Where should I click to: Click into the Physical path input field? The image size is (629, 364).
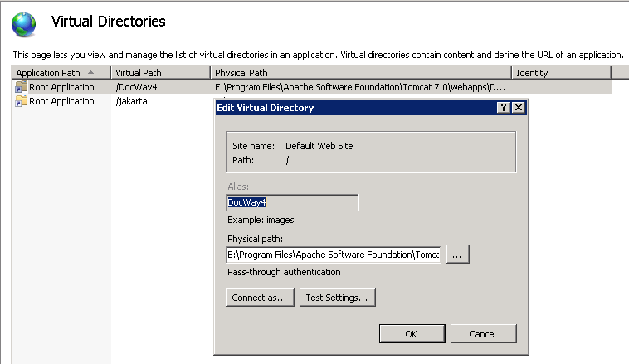(333, 254)
